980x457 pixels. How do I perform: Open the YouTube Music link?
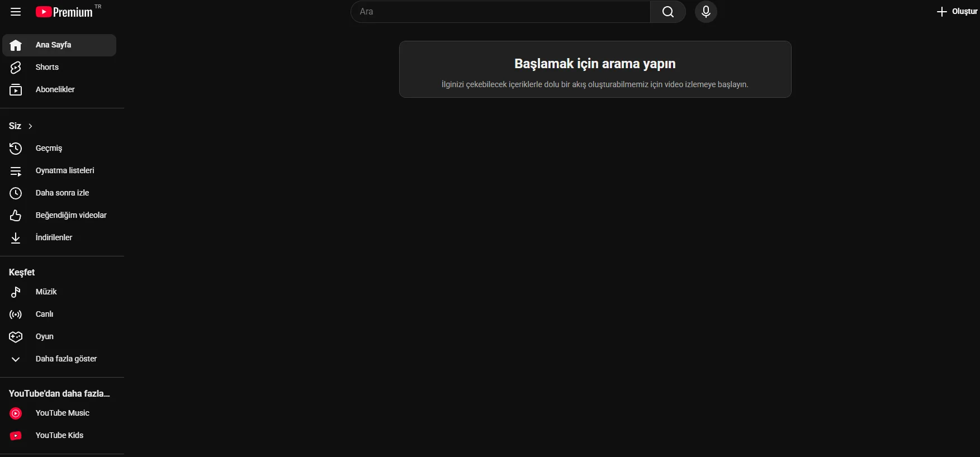[x=59, y=413]
